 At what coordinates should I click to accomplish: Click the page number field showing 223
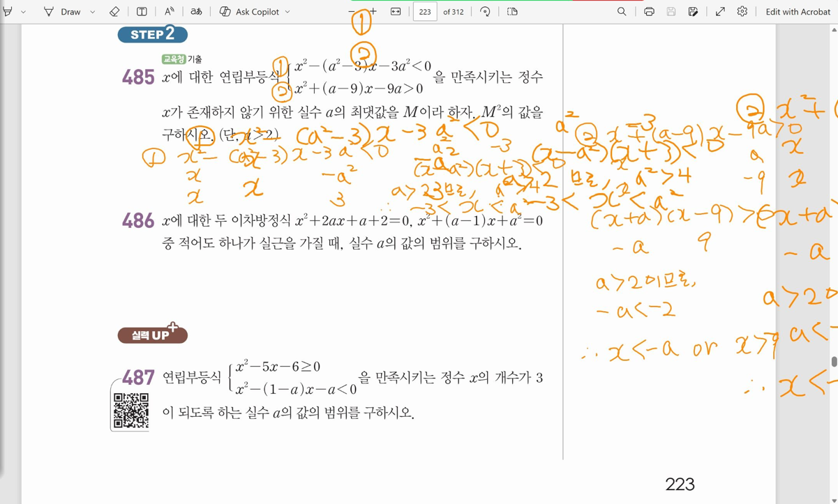(424, 12)
